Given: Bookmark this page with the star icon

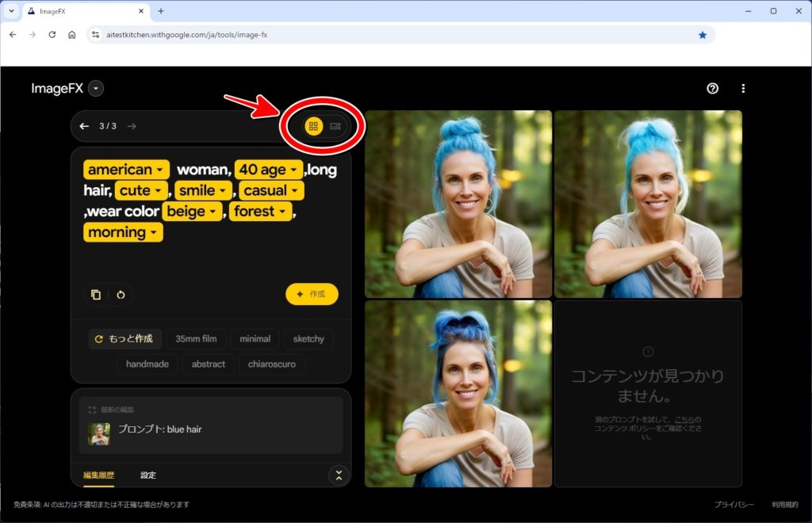Looking at the screenshot, I should (x=703, y=35).
